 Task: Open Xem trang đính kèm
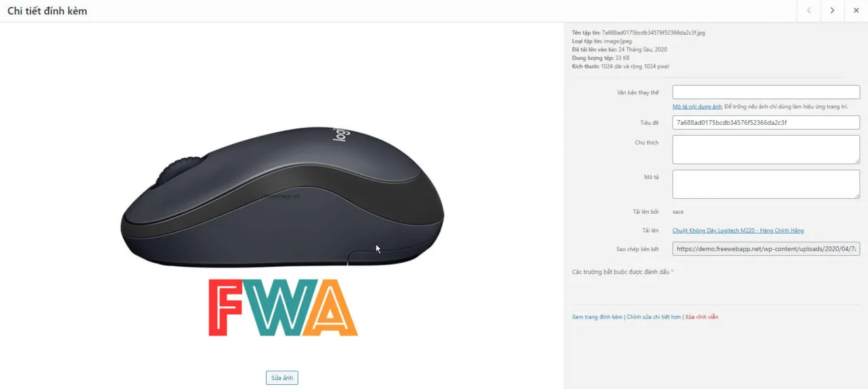coord(597,317)
